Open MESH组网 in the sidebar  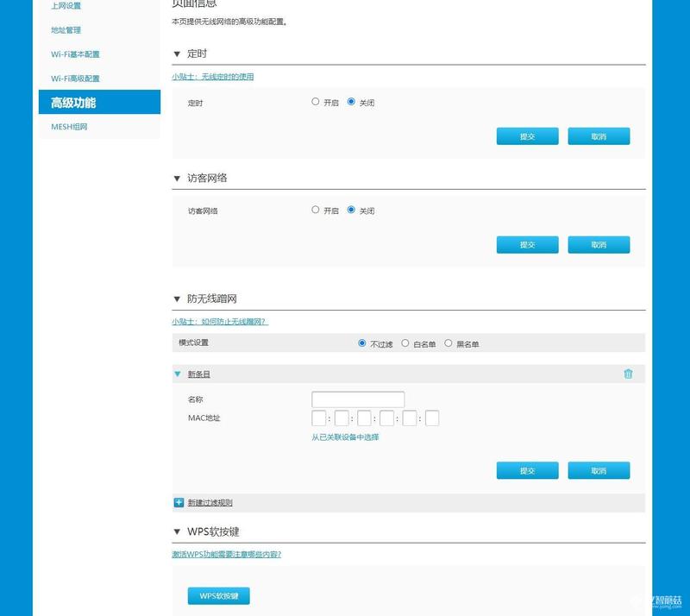[69, 127]
